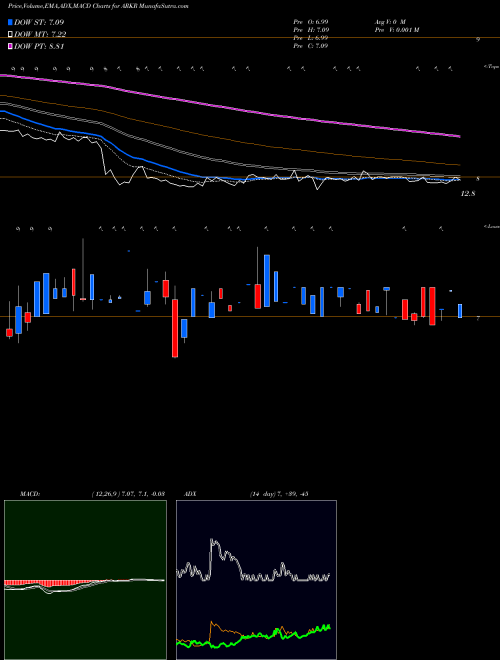Image resolution: width=500 pixels, height=660 pixels.
Task: Select the 'DOW PT: 8.81' label
Action: 39,46
